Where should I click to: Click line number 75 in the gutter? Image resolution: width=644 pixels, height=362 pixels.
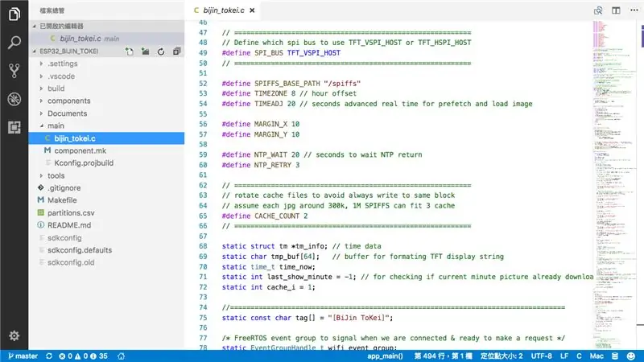(x=203, y=318)
